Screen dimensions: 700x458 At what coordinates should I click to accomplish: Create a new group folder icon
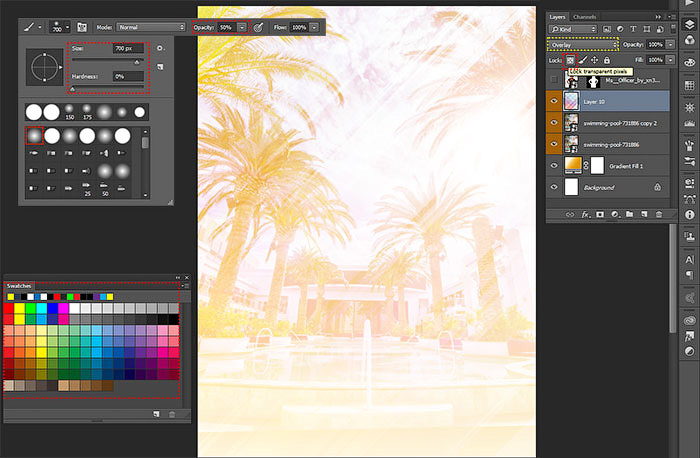(629, 214)
